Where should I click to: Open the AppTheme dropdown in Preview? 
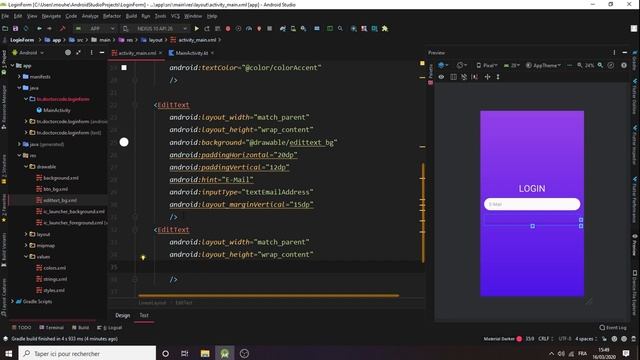[543, 65]
